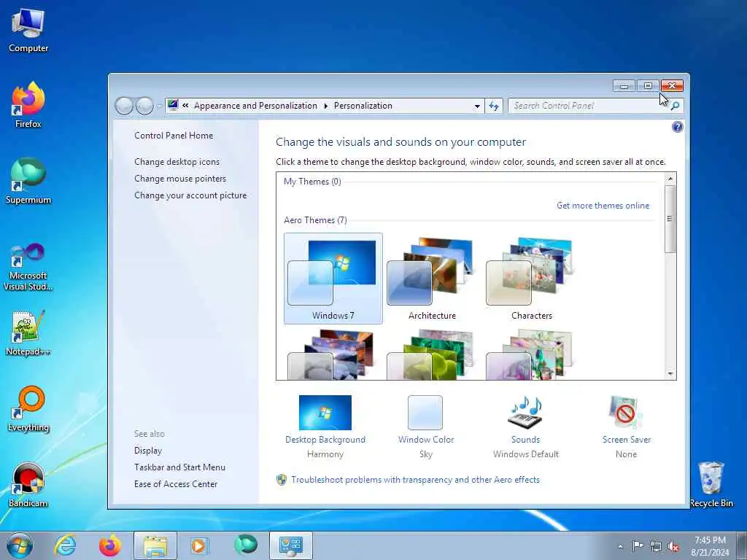
Task: Click the address bar Control Panel icon
Action: 173,105
